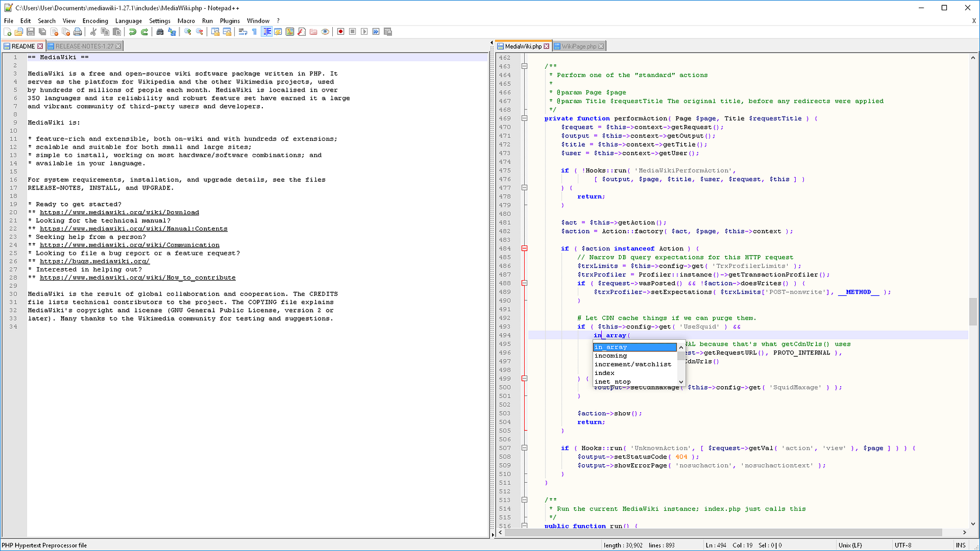Image resolution: width=980 pixels, height=551 pixels.
Task: Toggle monitoring with the eye icon
Action: [325, 31]
